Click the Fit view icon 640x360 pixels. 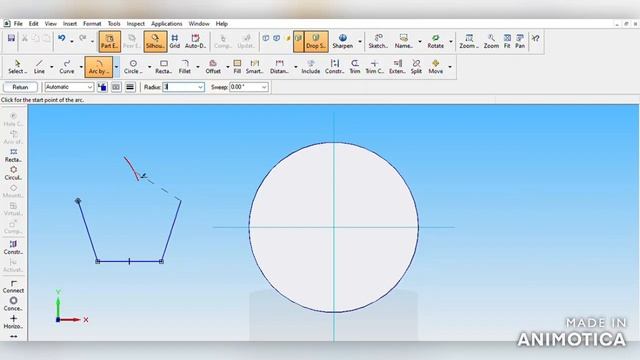[507, 42]
